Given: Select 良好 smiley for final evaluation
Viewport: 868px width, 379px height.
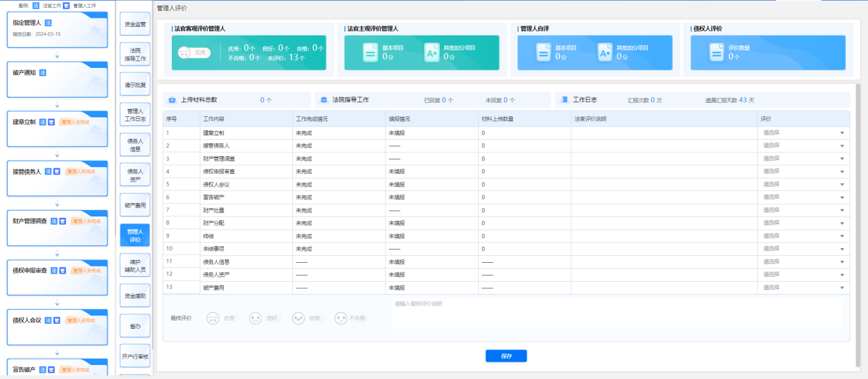Looking at the screenshot, I should (256, 318).
